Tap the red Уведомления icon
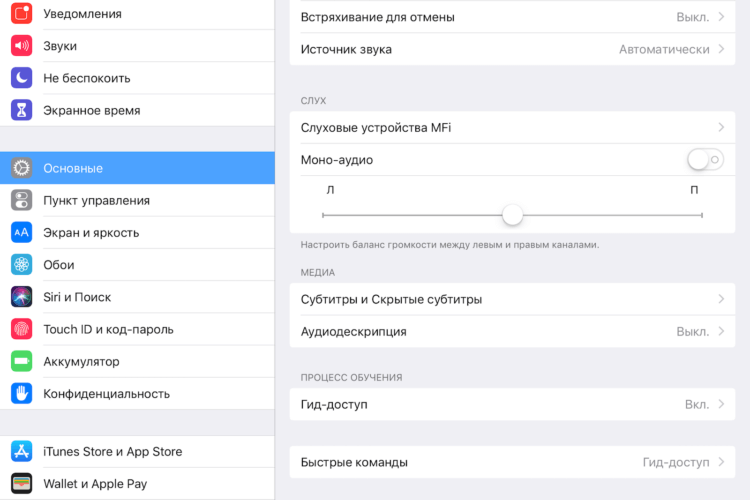Image resolution: width=750 pixels, height=500 pixels. [x=22, y=13]
